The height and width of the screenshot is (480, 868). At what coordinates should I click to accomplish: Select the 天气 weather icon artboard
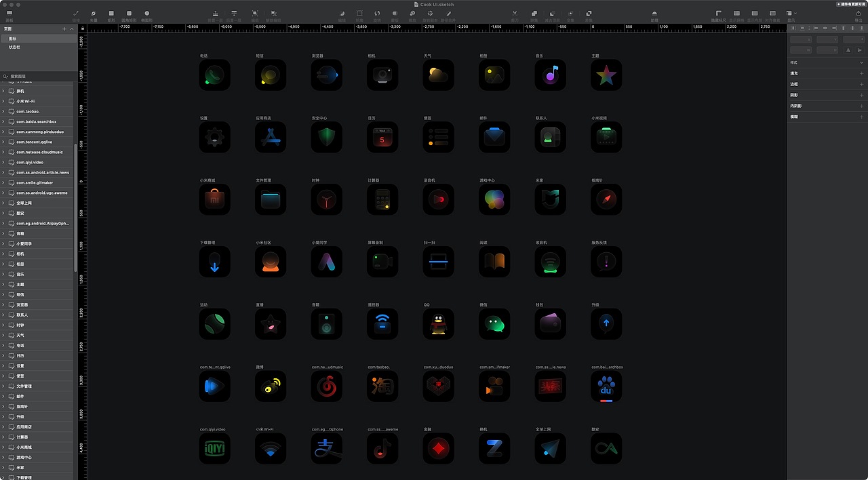tap(439, 75)
